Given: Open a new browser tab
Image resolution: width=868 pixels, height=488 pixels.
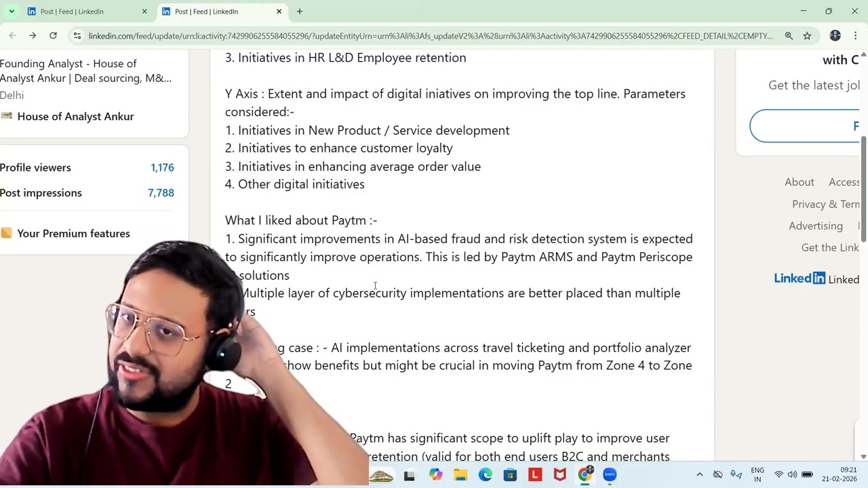Looking at the screenshot, I should coord(300,12).
